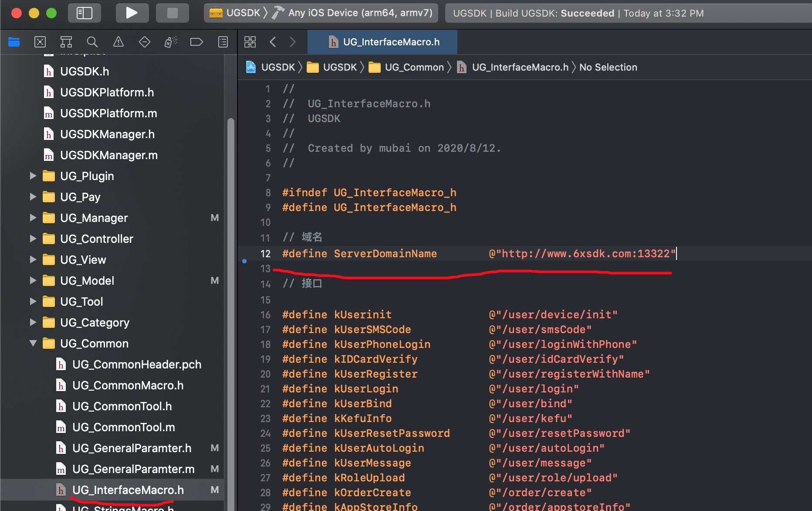Go back to previous file
Viewport: 812px width, 511px height.
(x=273, y=42)
